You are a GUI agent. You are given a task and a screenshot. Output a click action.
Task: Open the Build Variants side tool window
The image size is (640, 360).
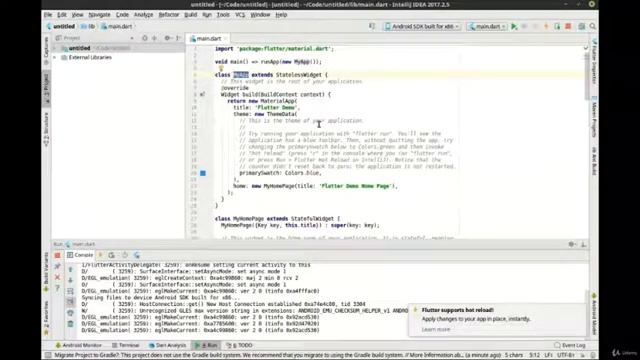pyautogui.click(x=46, y=271)
